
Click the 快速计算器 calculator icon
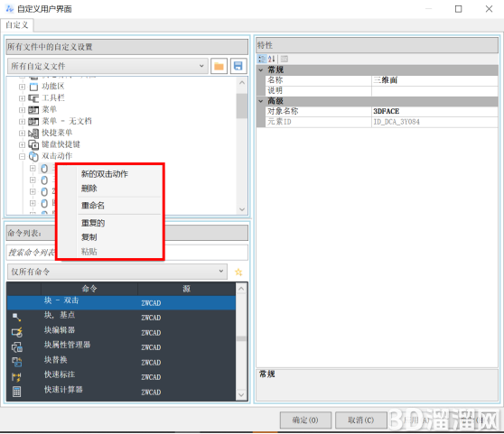pyautogui.click(x=17, y=392)
